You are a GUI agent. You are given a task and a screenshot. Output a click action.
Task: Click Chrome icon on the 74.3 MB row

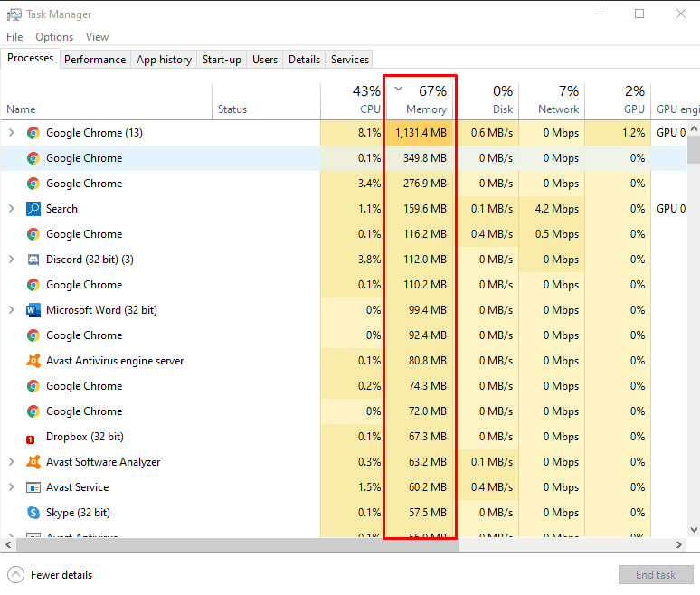33,386
